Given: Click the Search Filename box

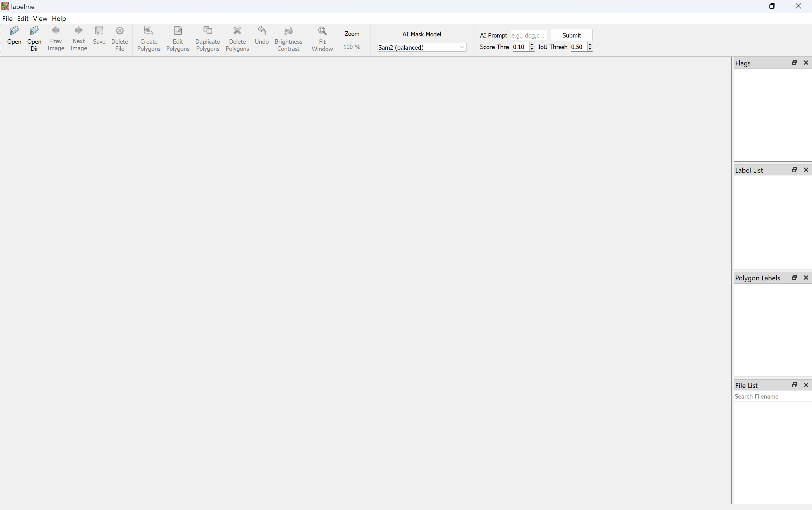Looking at the screenshot, I should 773,396.
